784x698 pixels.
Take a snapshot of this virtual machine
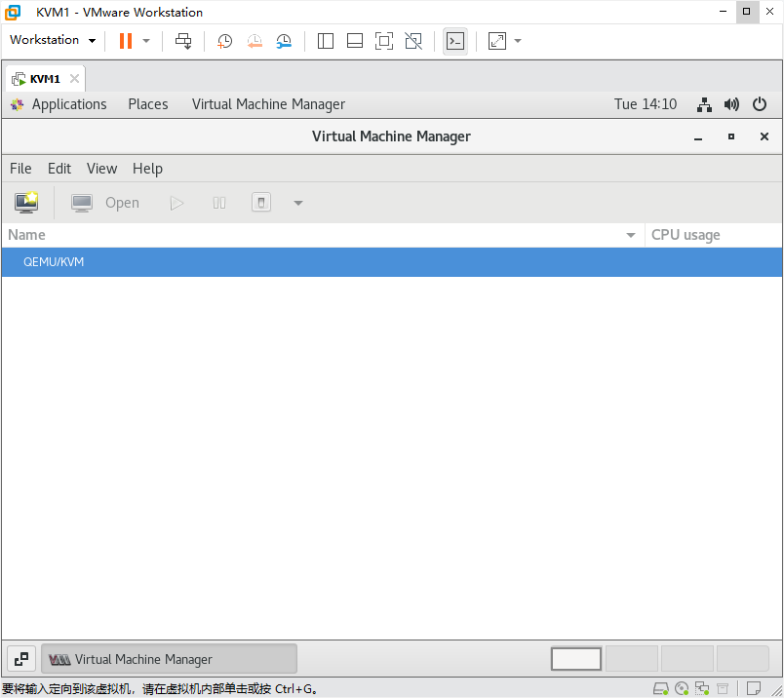pyautogui.click(x=224, y=41)
